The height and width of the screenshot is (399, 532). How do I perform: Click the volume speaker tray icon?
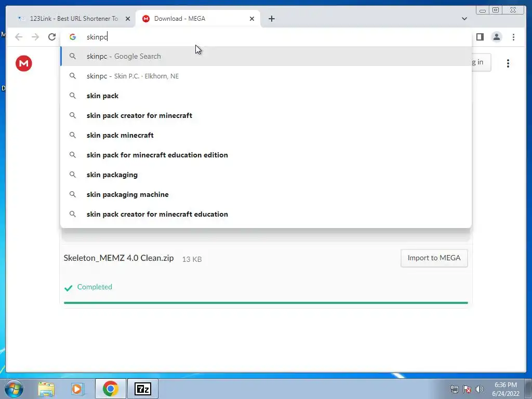pyautogui.click(x=480, y=389)
